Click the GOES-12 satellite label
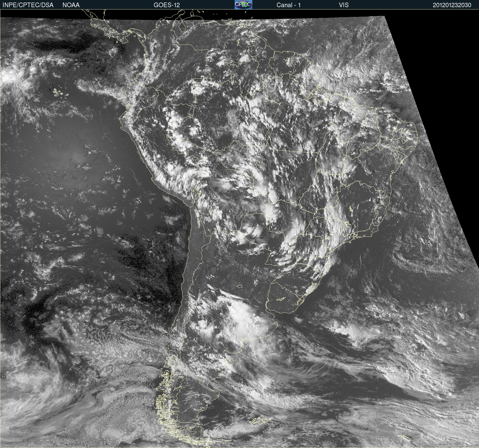Viewport: 479px width, 448px height. pyautogui.click(x=167, y=5)
